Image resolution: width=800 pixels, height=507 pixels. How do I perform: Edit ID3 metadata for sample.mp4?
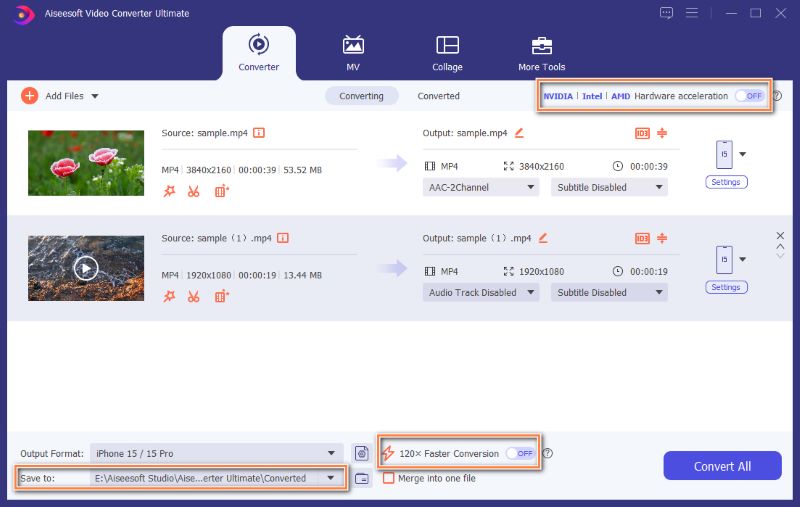coord(642,133)
